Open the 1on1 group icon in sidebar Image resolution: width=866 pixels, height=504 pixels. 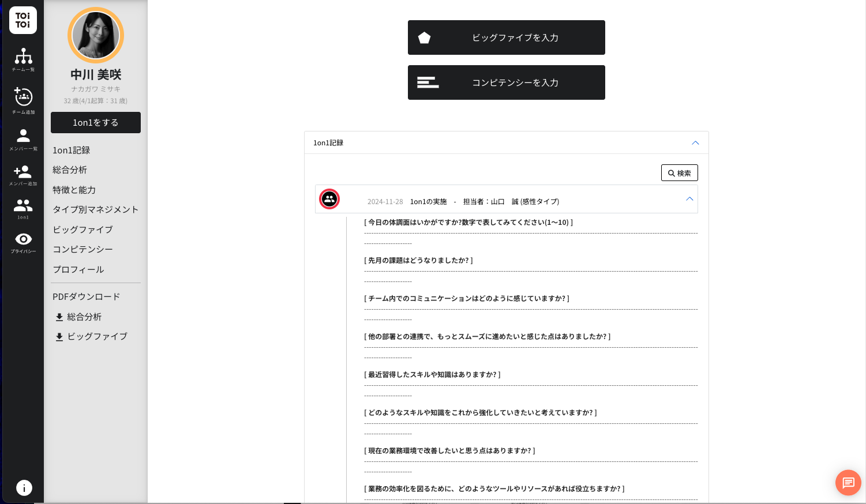pyautogui.click(x=23, y=208)
